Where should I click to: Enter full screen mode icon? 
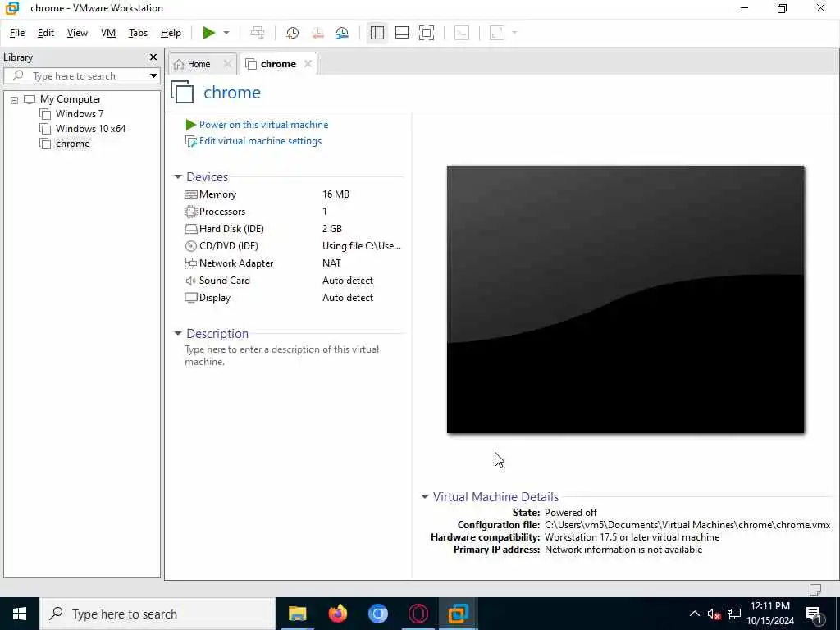[x=427, y=33]
